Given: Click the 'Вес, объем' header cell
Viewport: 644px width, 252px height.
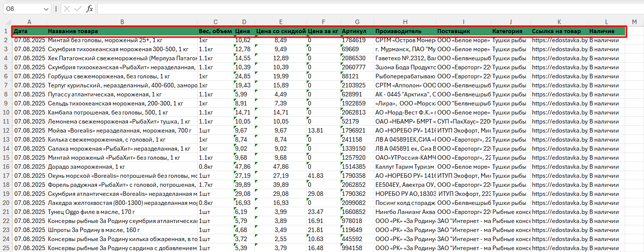Looking at the screenshot, I should click(215, 31).
